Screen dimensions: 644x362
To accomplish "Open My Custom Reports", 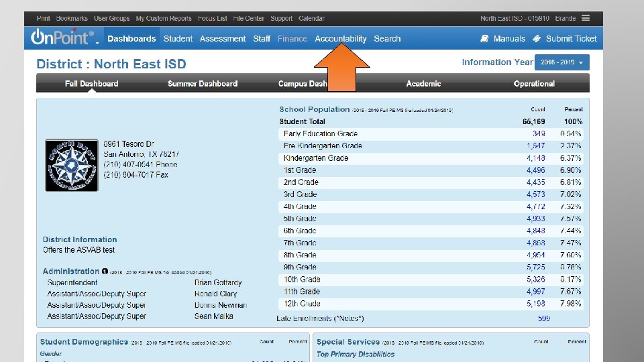I will (164, 18).
